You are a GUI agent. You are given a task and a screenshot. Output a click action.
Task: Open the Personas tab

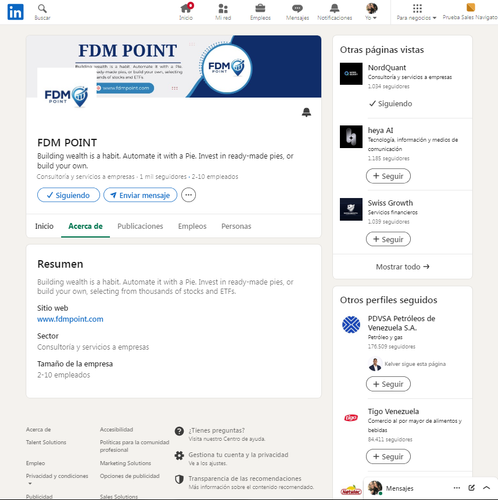236,226
